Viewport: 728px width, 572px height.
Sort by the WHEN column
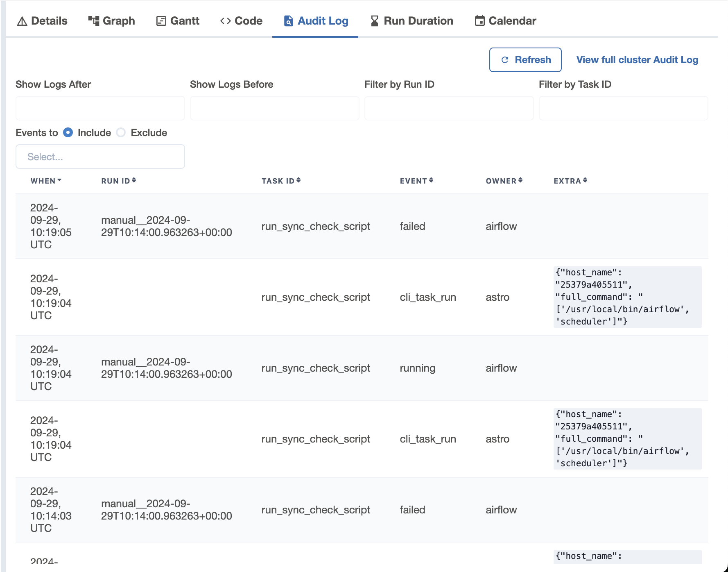(x=46, y=181)
